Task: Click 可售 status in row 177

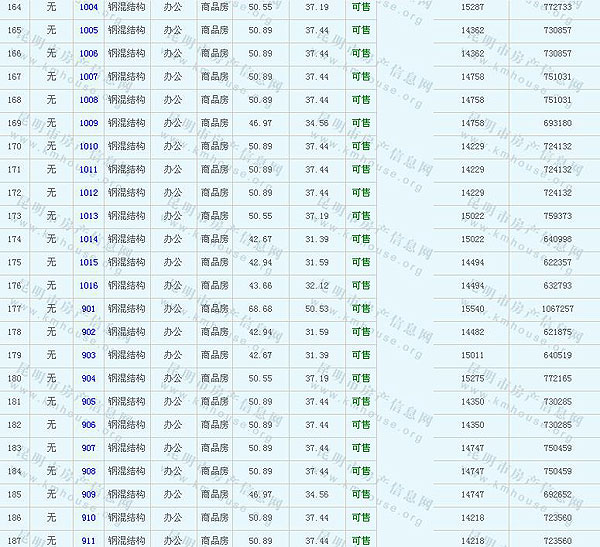Action: tap(360, 309)
